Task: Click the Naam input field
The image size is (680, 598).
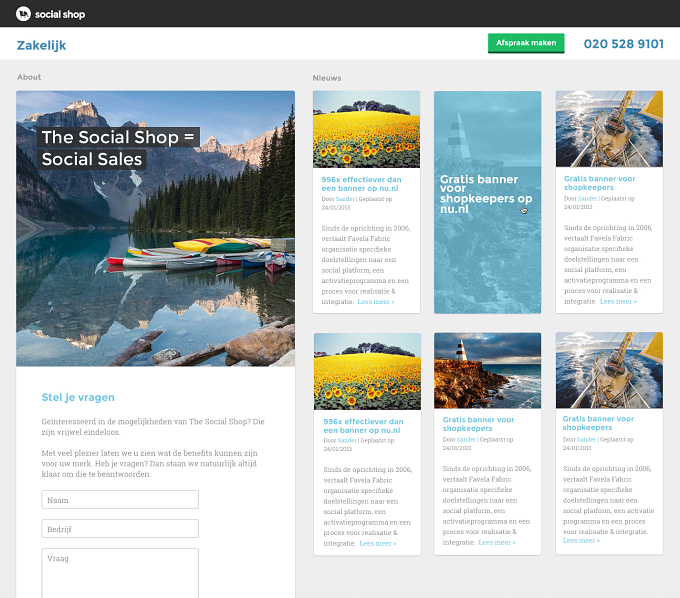Action: (x=120, y=500)
